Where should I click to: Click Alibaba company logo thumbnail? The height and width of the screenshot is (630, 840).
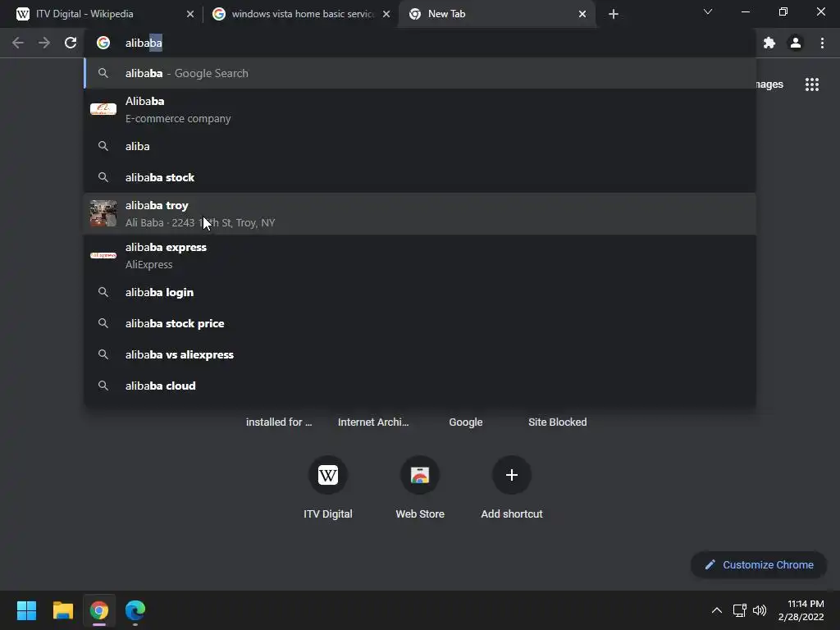(103, 109)
